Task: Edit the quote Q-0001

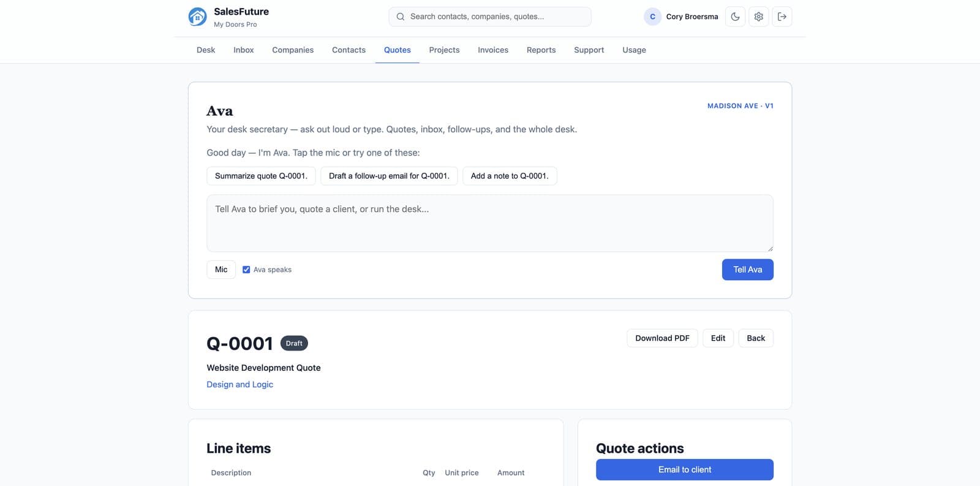Action: coord(718,338)
